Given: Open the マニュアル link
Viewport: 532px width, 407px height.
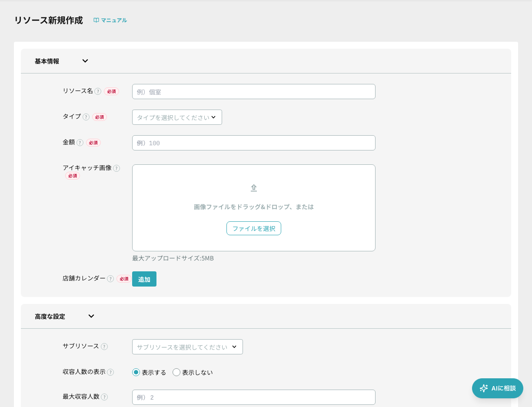Looking at the screenshot, I should [x=110, y=20].
